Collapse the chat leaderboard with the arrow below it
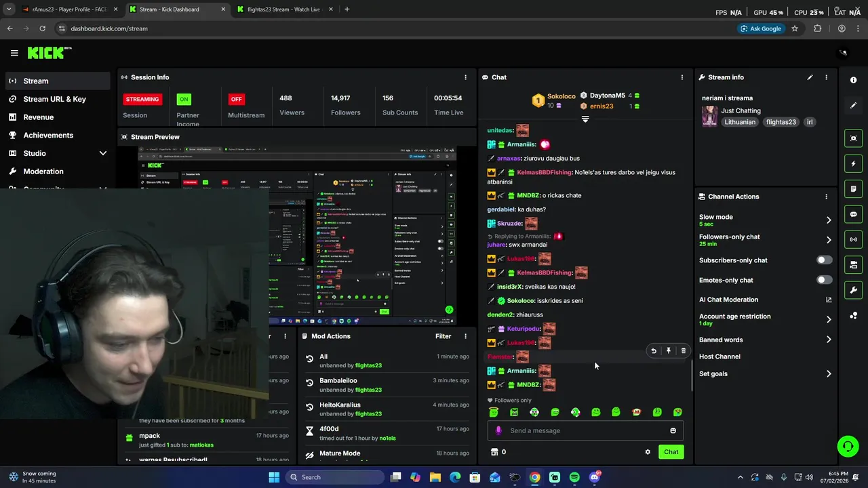The height and width of the screenshot is (488, 868). (585, 119)
